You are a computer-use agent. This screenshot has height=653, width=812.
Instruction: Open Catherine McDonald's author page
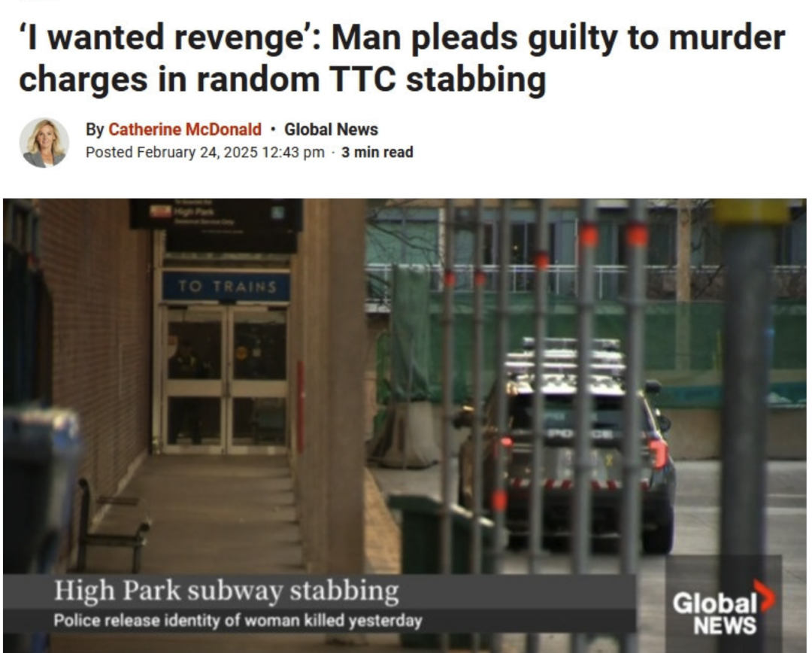click(x=185, y=129)
